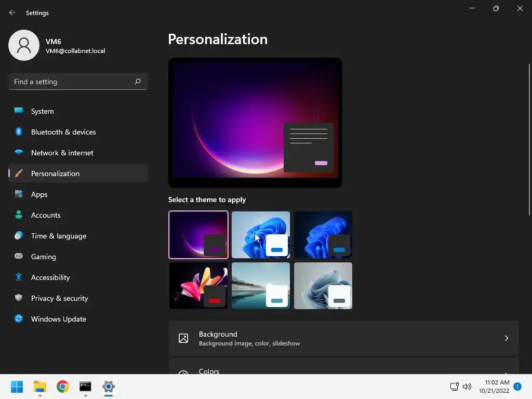The image size is (532, 399).
Task: Launch Google Chrome from taskbar
Action: coord(63,387)
